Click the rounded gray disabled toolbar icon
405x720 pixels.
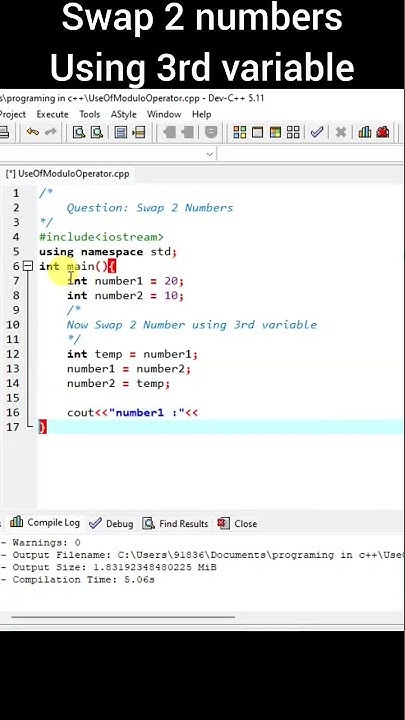[x=211, y=133]
